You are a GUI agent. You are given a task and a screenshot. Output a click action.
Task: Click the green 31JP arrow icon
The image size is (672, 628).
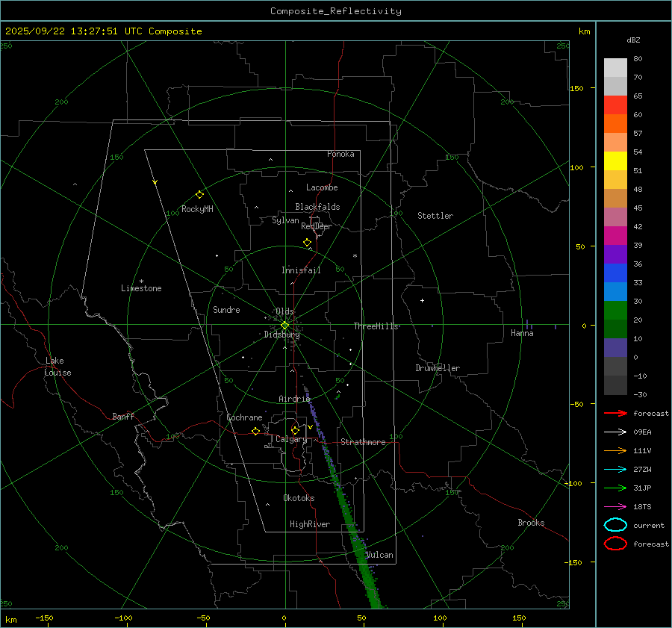click(x=615, y=488)
